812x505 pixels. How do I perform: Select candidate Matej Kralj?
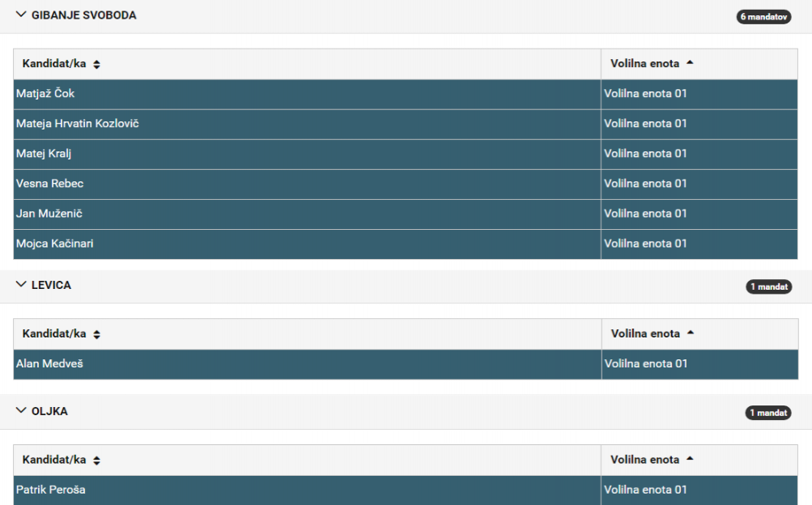pos(44,154)
